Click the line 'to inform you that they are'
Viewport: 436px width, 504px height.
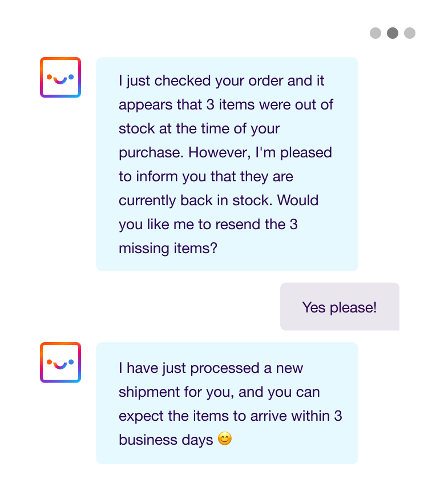click(205, 177)
